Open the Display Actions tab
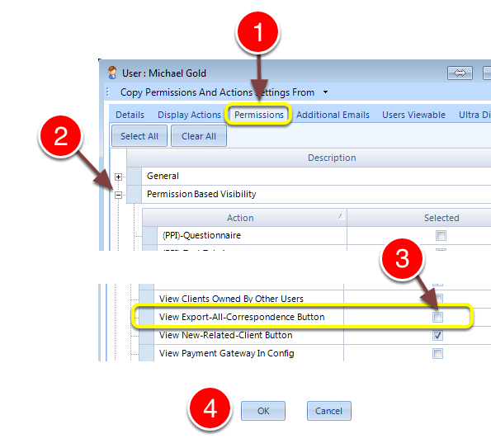Image resolution: width=491 pixels, height=448 pixels. [189, 115]
